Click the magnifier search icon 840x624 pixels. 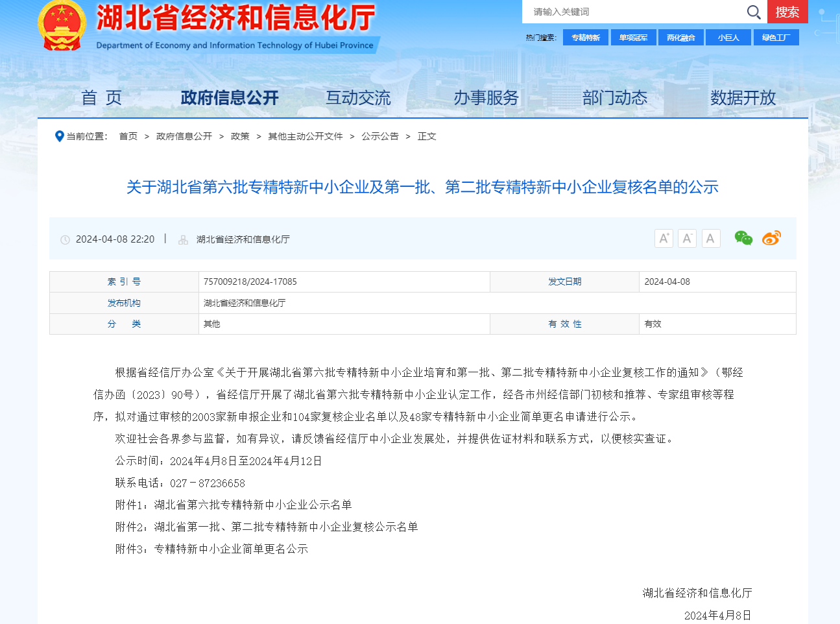pyautogui.click(x=753, y=12)
